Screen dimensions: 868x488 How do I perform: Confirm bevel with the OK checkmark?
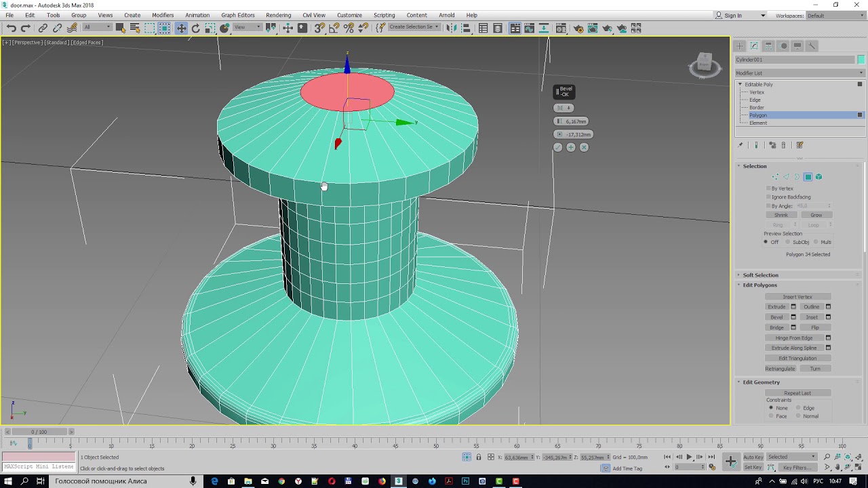click(558, 147)
